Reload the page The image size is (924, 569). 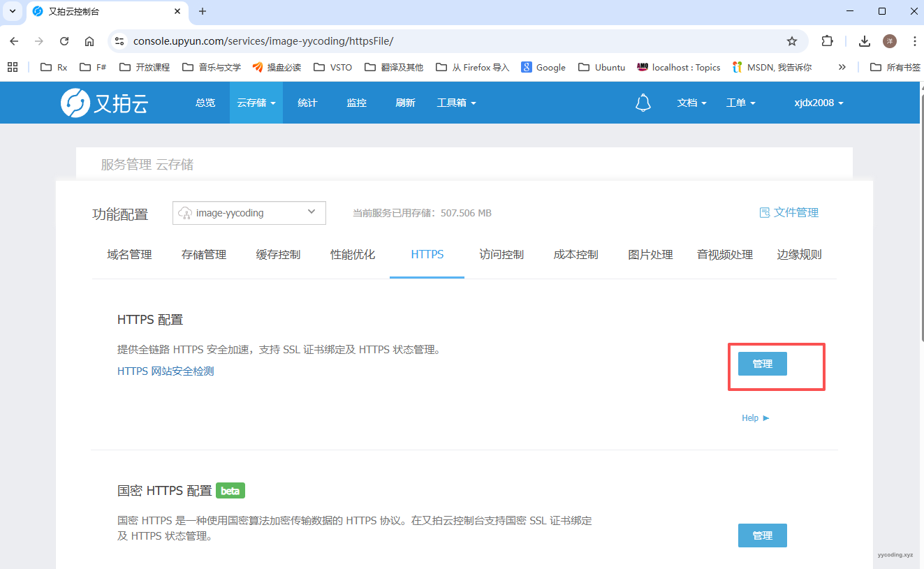[x=64, y=41]
